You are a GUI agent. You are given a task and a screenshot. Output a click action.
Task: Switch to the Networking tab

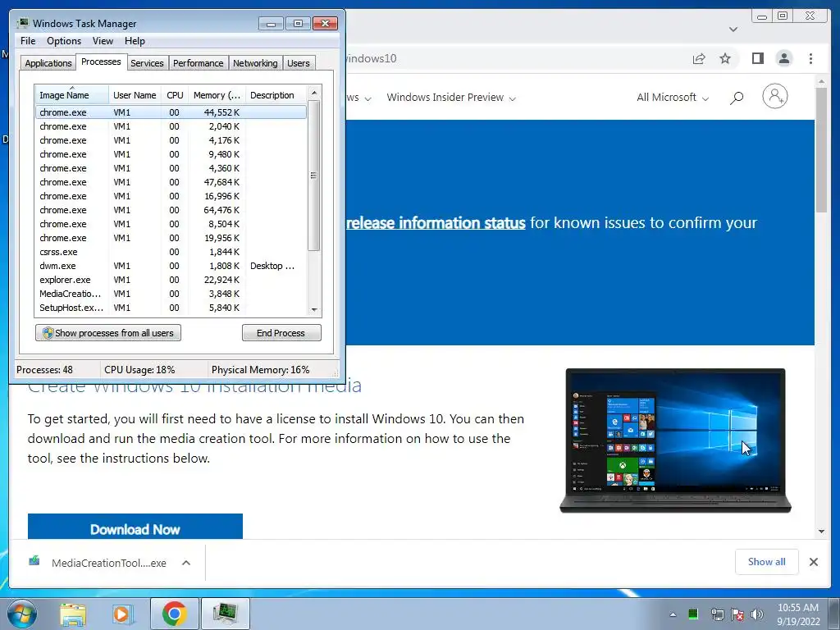click(x=255, y=63)
